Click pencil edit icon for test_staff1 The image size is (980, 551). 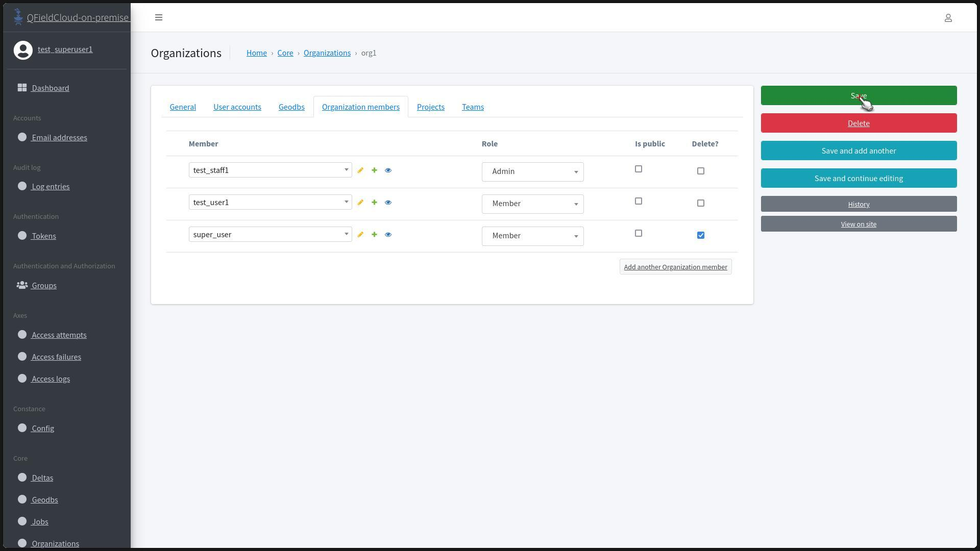[360, 170]
